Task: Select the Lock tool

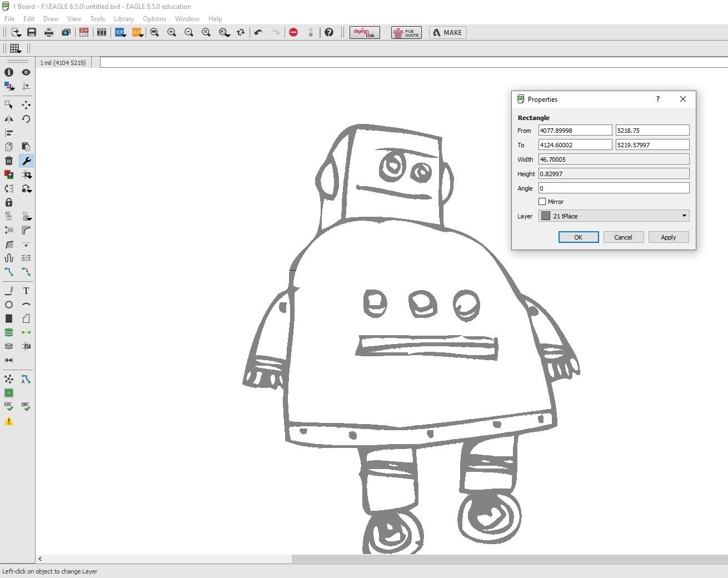Action: [x=9, y=202]
